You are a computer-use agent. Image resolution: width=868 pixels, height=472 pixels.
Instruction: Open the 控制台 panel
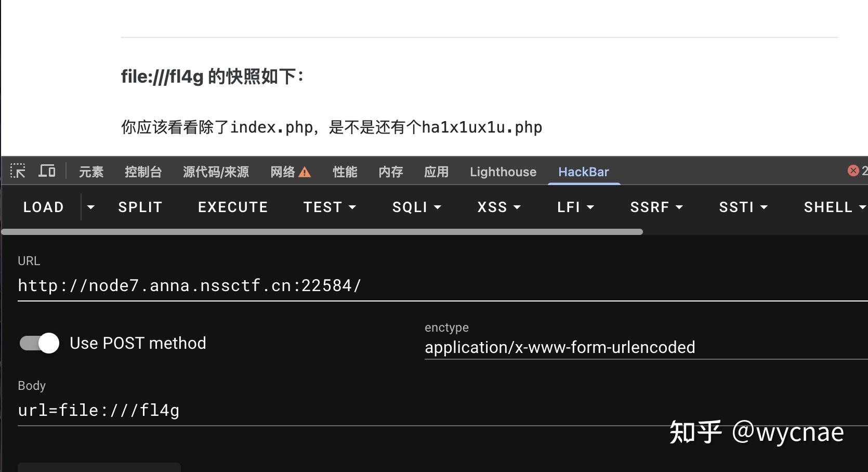(x=143, y=172)
